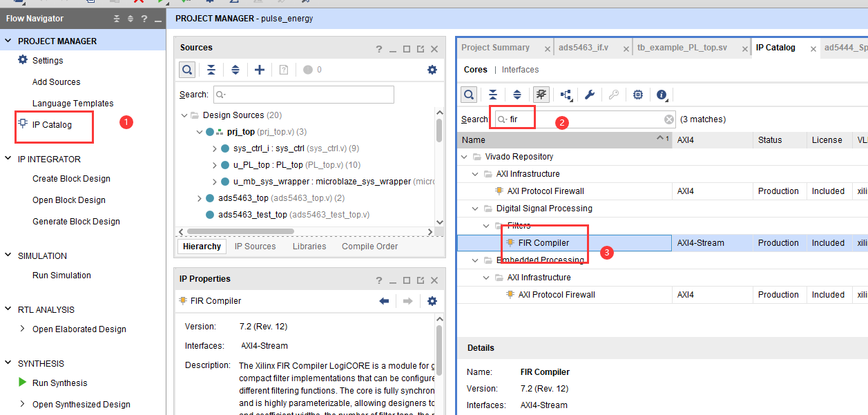Collapse IP INTEGRATOR section
The image size is (868, 415).
8,159
